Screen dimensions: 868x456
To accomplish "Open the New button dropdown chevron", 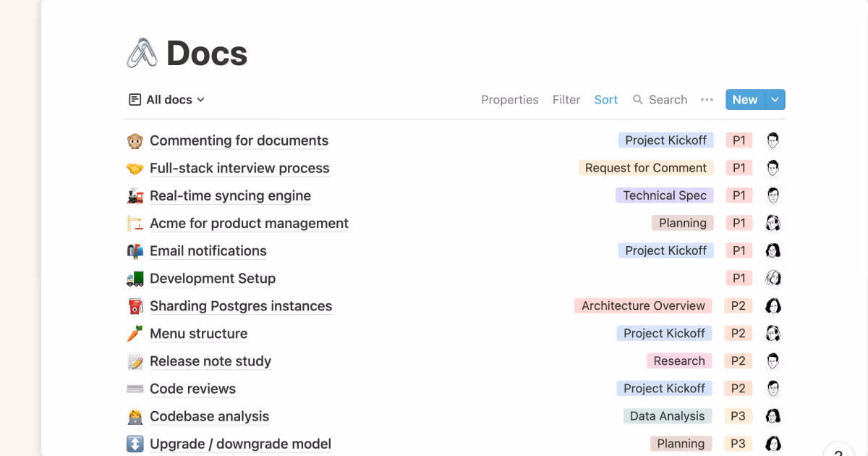I will click(x=775, y=99).
